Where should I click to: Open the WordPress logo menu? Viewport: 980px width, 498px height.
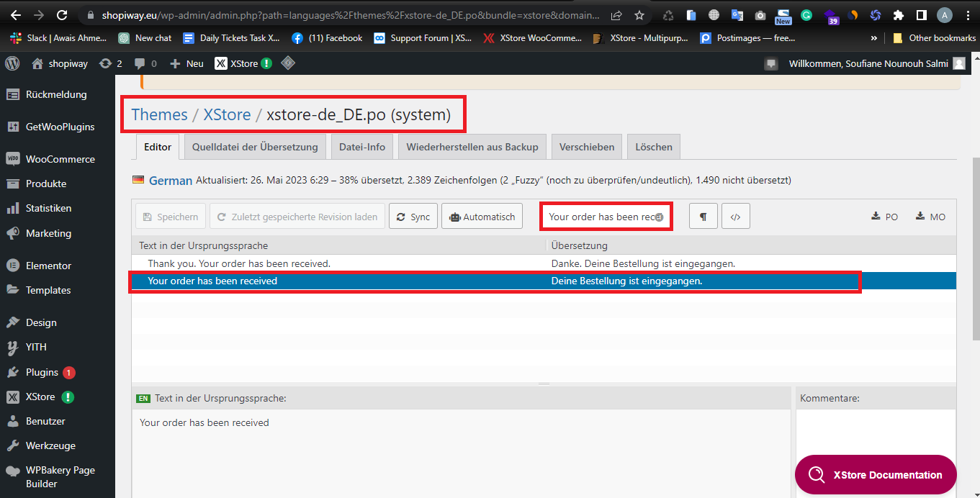12,63
